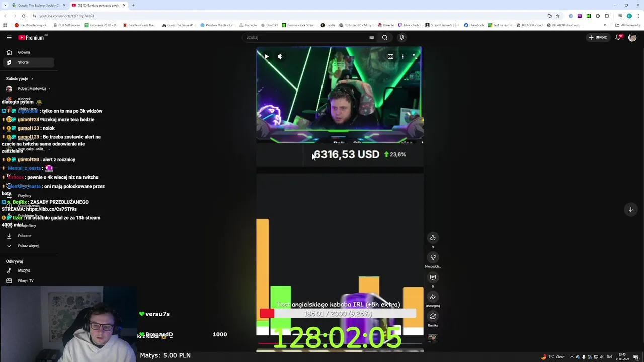Show hidden system tray icons
This screenshot has width=644, height=362.
click(x=573, y=357)
